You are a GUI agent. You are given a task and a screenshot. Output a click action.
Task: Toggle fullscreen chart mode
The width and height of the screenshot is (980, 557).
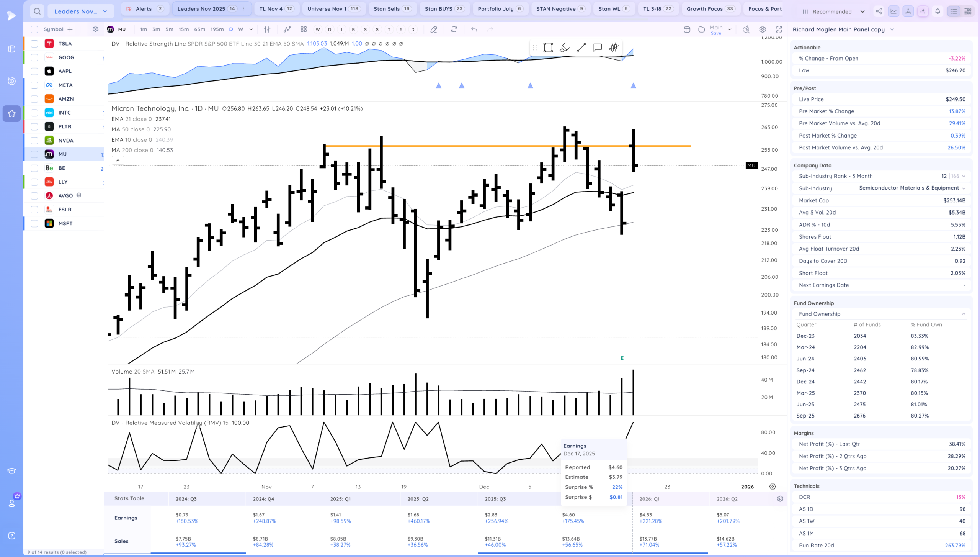point(779,29)
